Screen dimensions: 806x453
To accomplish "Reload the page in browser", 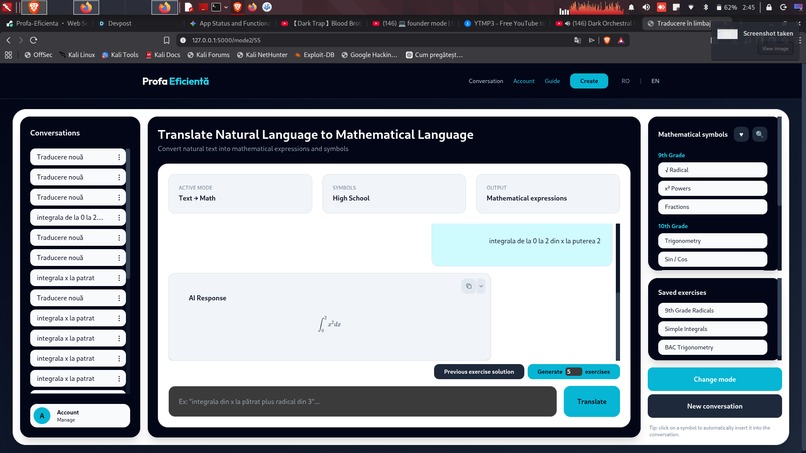I will (x=33, y=40).
